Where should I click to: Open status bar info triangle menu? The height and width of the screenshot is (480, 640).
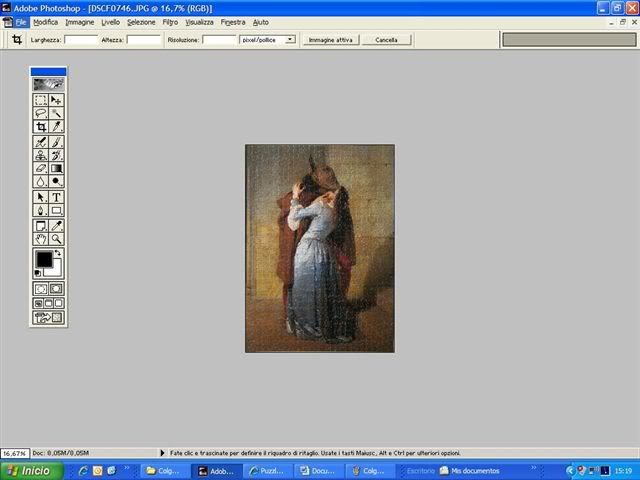pyautogui.click(x=162, y=453)
